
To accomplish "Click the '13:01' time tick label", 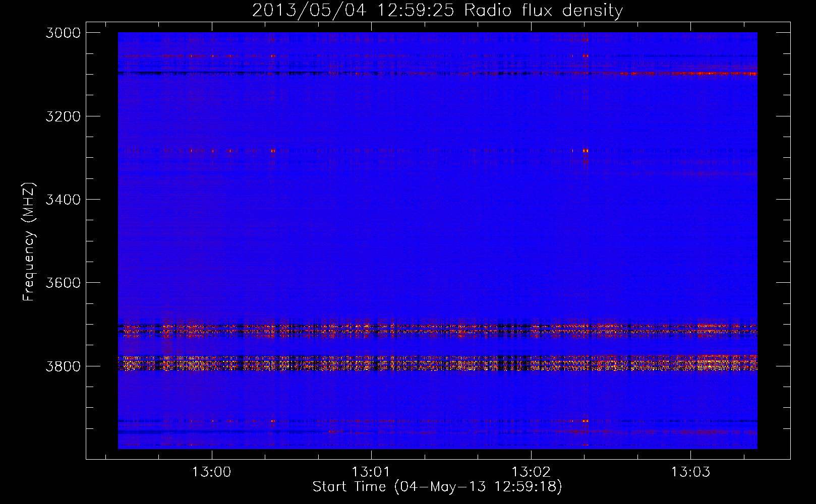I will tap(371, 472).
